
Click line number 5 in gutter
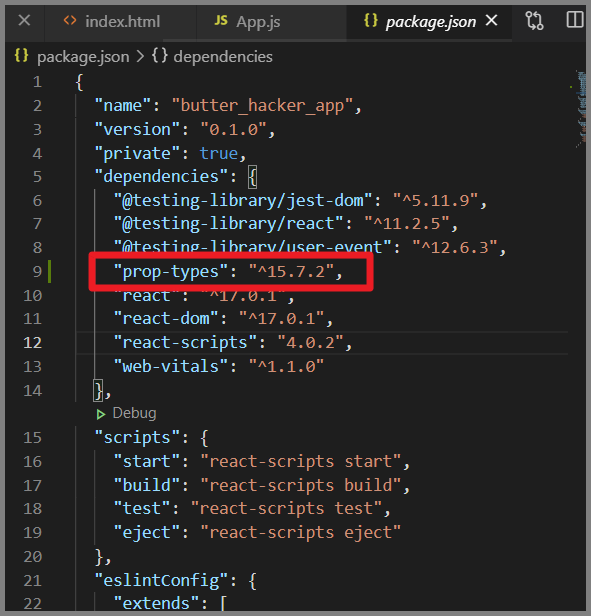(37, 177)
